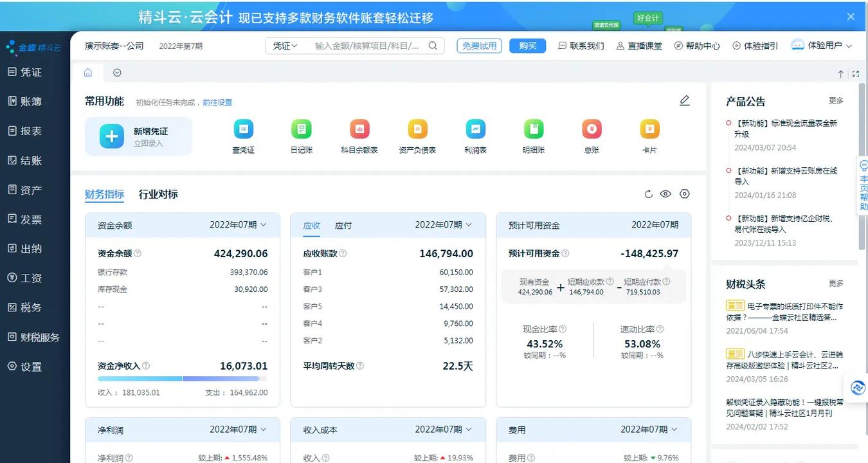Open the 资产负债表 balance sheet icon

[x=417, y=130]
